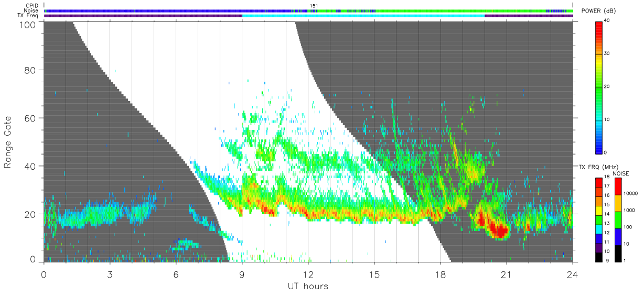Pick green segment of NOISE color bar
This screenshot has height=297, width=644.
coord(619,220)
